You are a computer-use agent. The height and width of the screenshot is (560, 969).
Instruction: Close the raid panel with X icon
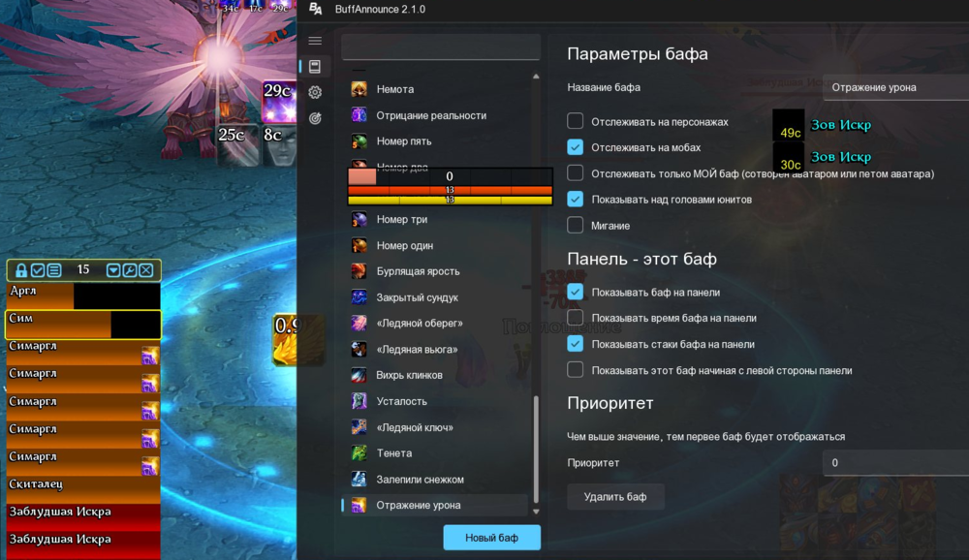pos(145,270)
